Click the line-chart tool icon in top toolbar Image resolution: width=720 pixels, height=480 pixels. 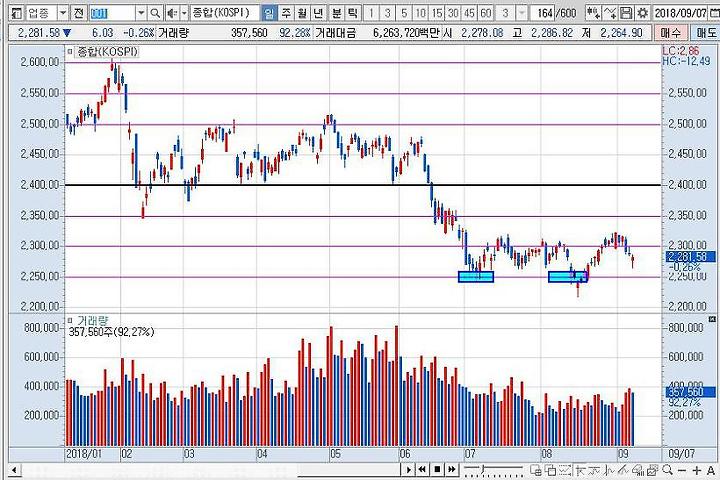coord(610,13)
